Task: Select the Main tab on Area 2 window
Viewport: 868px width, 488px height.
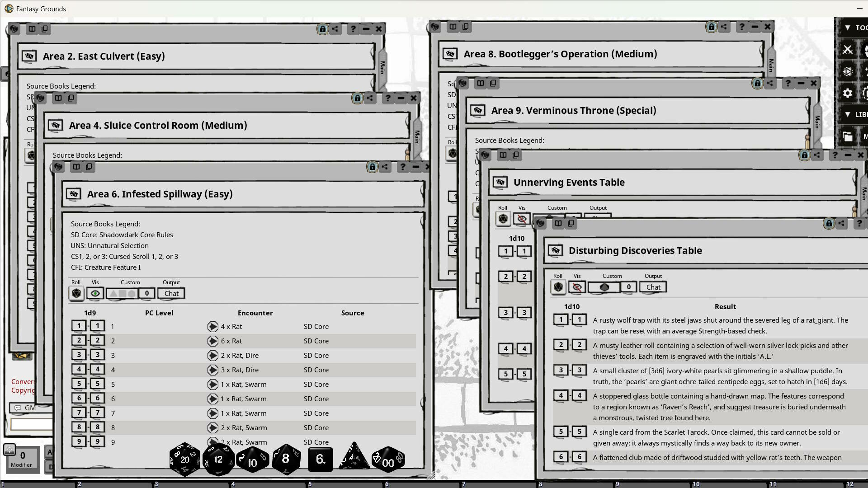Action: [x=382, y=68]
